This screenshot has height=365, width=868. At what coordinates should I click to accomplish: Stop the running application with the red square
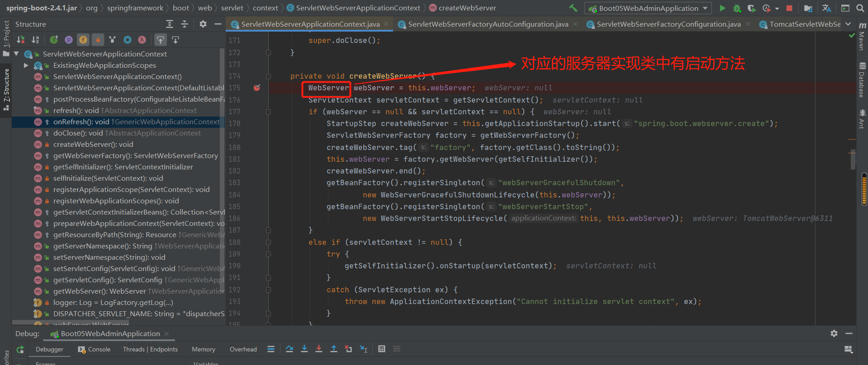point(789,8)
